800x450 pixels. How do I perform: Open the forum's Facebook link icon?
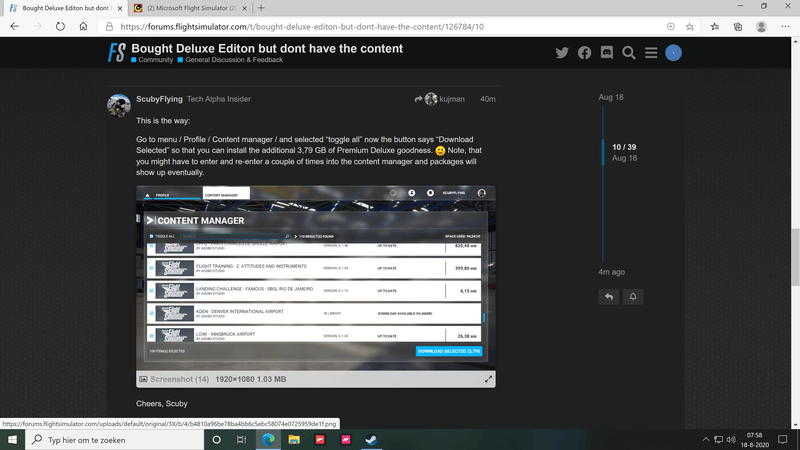point(584,53)
